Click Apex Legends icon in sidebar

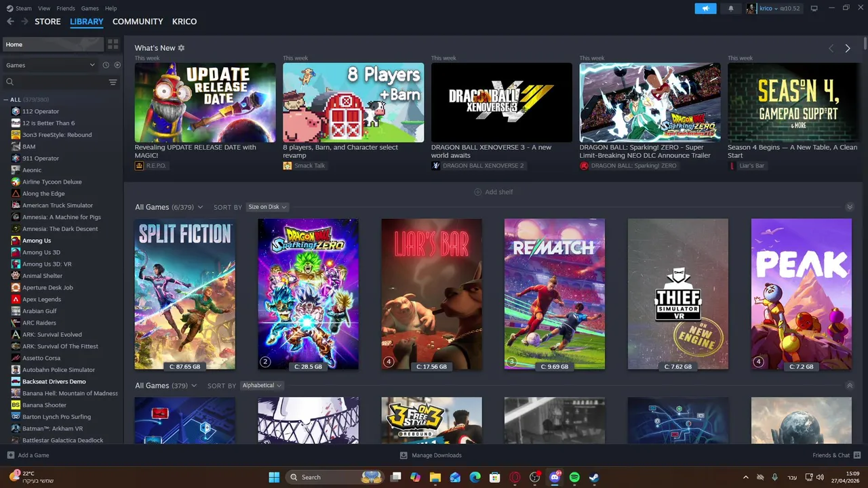tap(16, 300)
